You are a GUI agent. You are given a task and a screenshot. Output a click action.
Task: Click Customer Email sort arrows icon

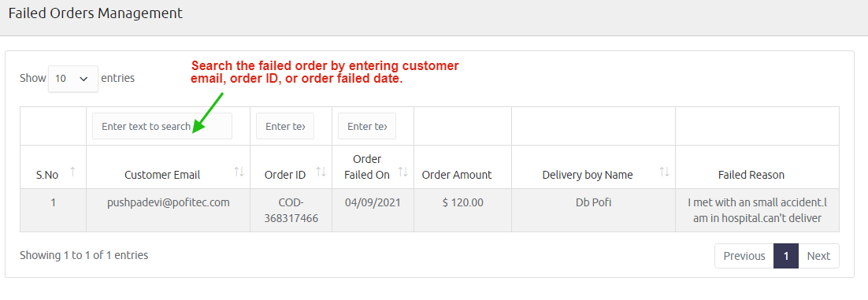[239, 172]
